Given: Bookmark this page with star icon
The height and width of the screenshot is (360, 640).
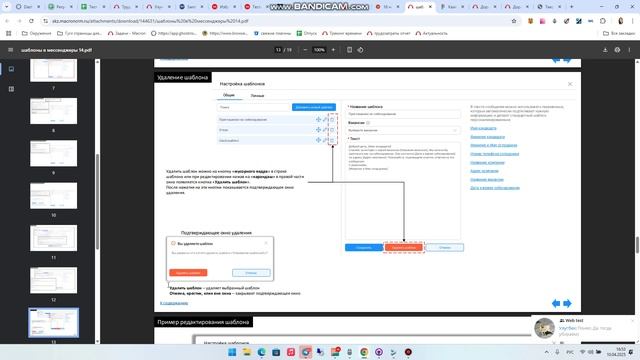Looking at the screenshot, I should coord(514,21).
